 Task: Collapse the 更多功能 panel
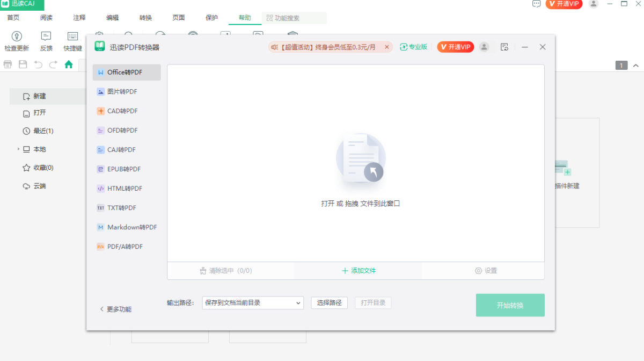pos(116,309)
